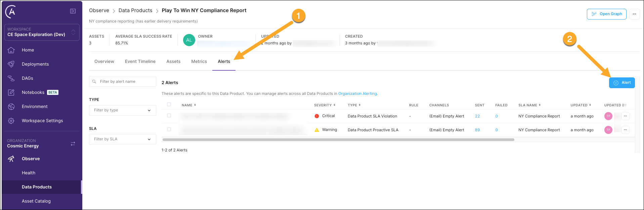Check the Warning alert row checkbox

[x=169, y=130]
